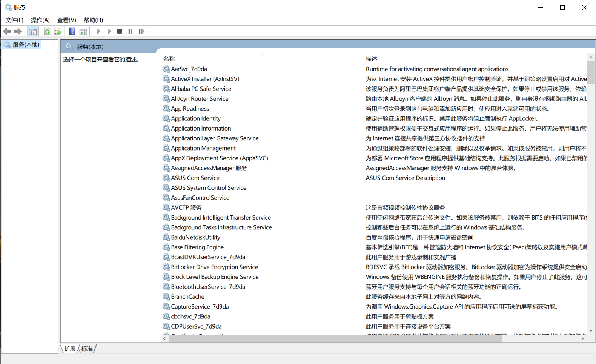The width and height of the screenshot is (596, 364).
Task: Click the horizontal scrollbar thumb
Action: click(x=335, y=339)
